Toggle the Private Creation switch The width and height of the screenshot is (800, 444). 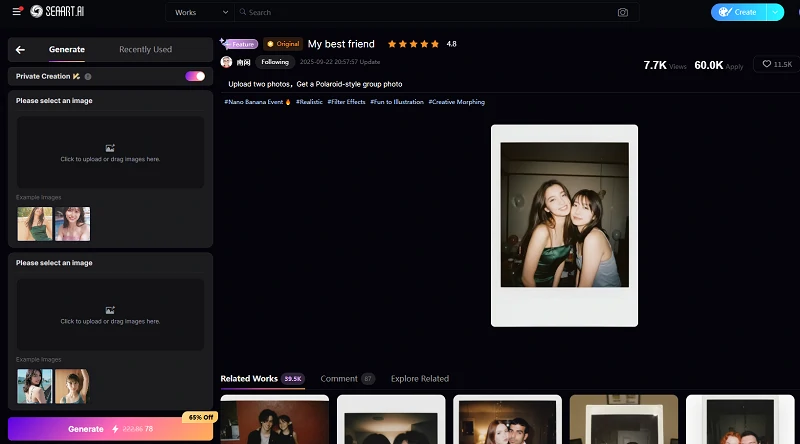[194, 76]
